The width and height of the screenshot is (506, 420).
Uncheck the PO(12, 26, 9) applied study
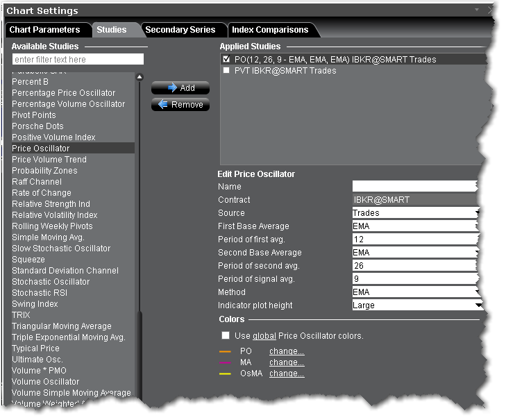point(226,60)
